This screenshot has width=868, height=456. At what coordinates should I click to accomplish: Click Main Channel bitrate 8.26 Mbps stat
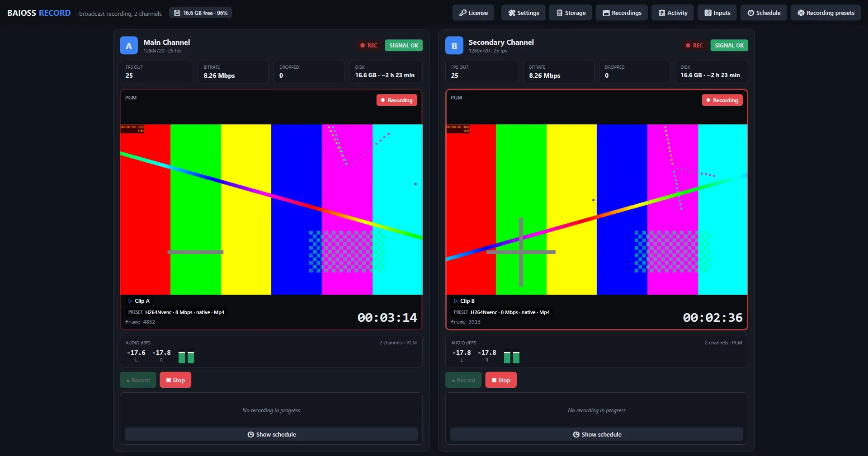(x=233, y=71)
